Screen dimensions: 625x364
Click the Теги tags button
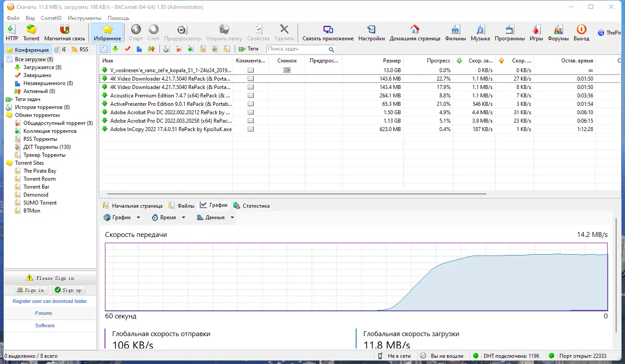(248, 49)
